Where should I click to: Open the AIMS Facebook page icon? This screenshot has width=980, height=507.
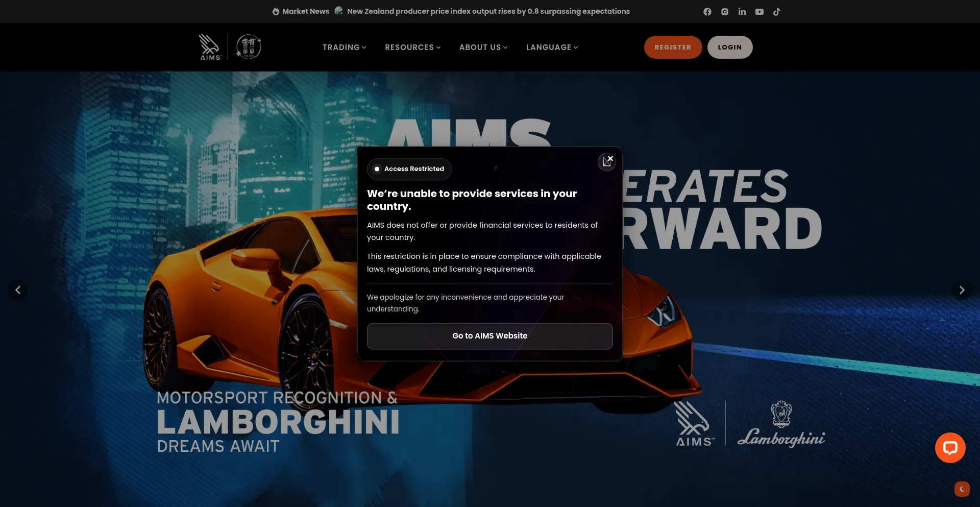click(x=707, y=12)
